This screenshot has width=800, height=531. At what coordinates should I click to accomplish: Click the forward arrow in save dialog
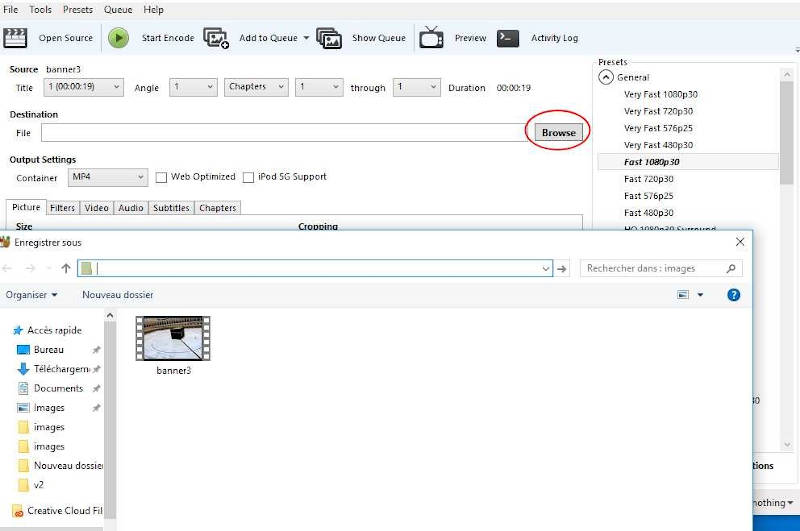coord(30,268)
